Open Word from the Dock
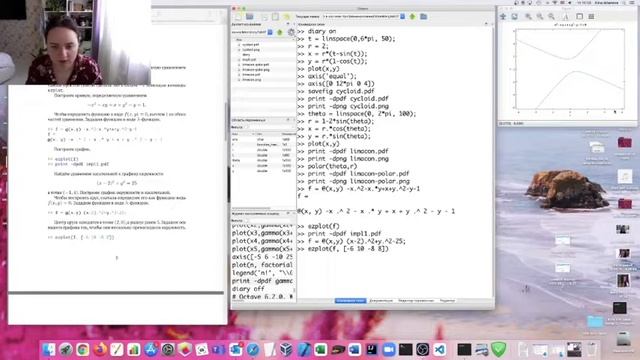Viewport: 640px width, 360px height. click(354, 349)
